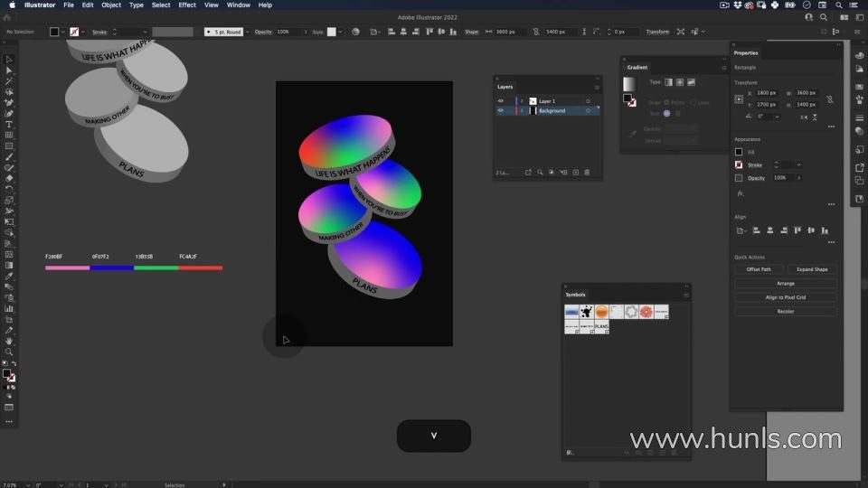
Task: Click the Offset Path button
Action: point(759,269)
